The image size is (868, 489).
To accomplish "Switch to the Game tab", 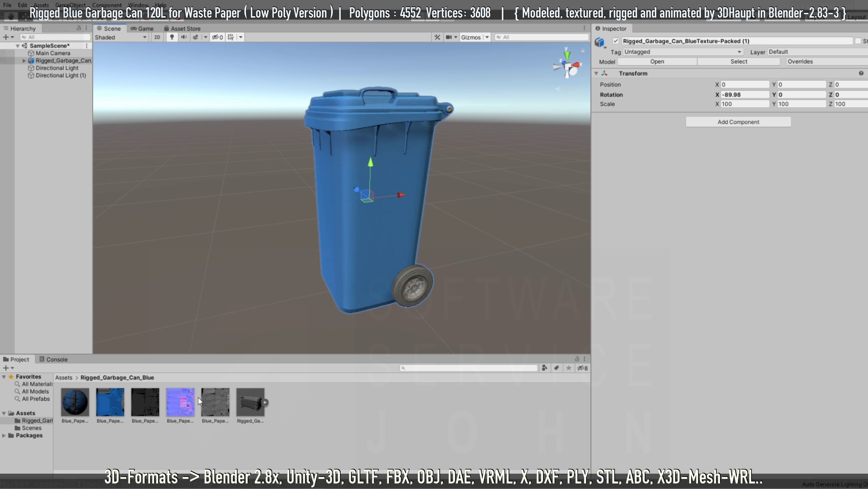I will click(142, 29).
